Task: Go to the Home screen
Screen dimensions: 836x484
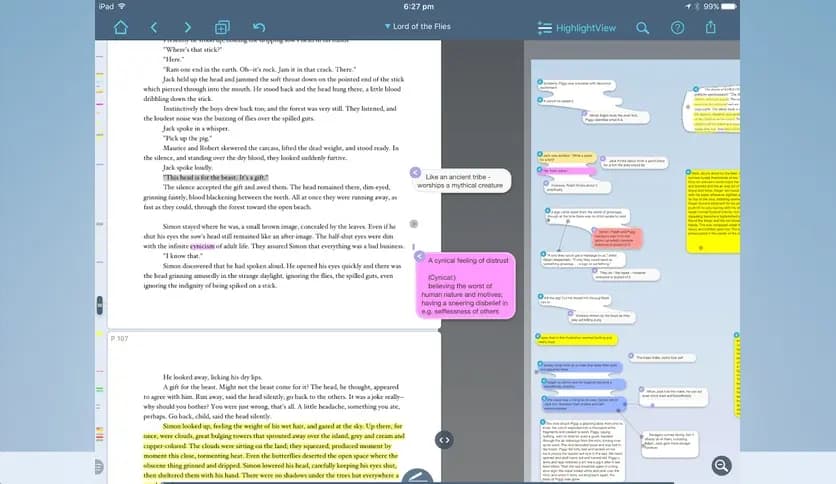Action: point(121,27)
